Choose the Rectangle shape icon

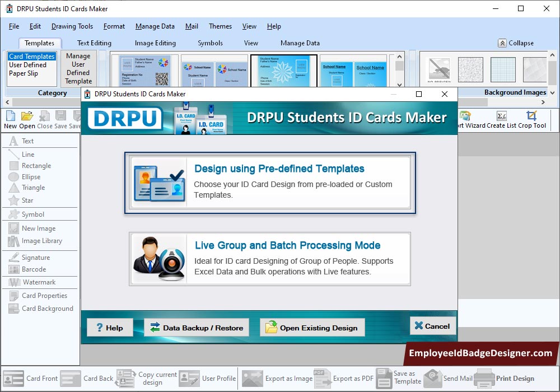click(x=13, y=166)
